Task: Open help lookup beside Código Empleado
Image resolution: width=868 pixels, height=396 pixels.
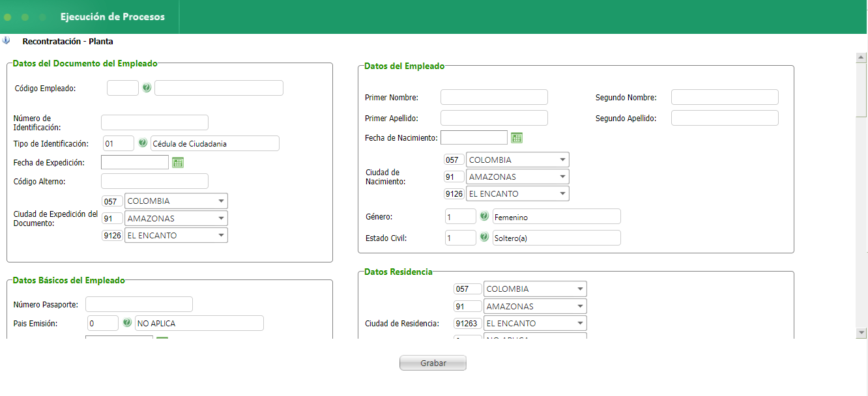Action: point(147,87)
